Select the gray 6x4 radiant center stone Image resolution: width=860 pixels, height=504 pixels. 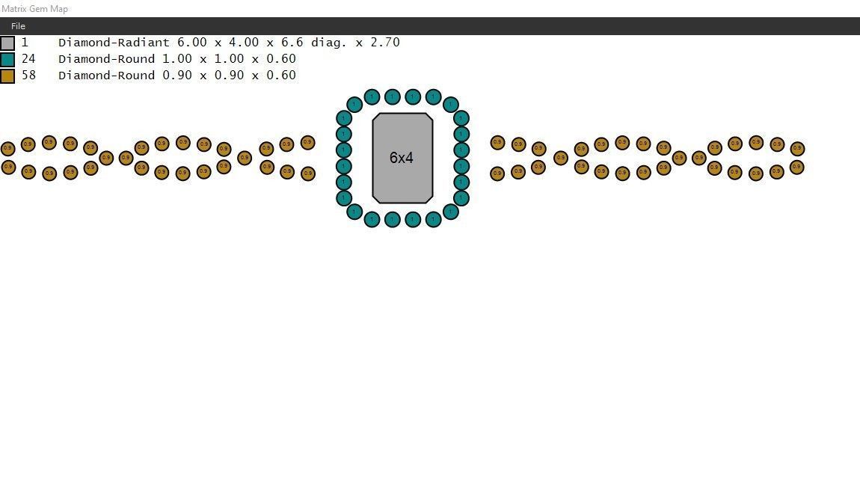pos(402,158)
